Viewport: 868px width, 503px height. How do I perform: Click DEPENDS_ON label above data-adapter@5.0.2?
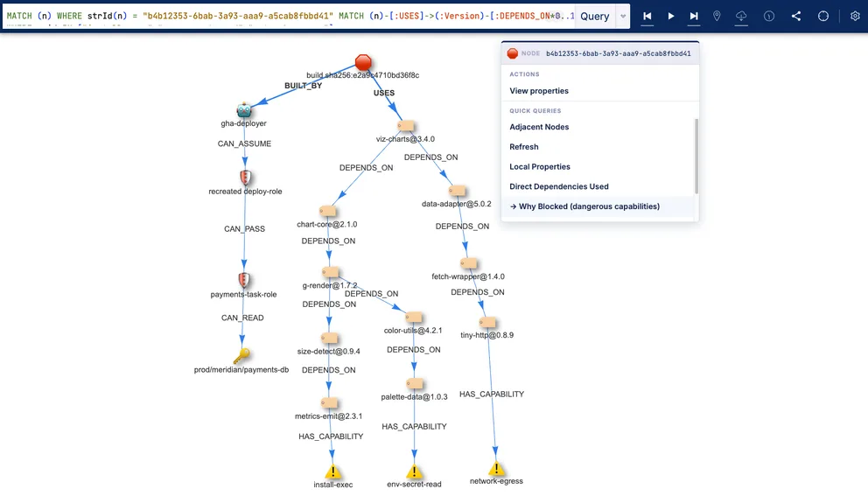click(x=430, y=157)
